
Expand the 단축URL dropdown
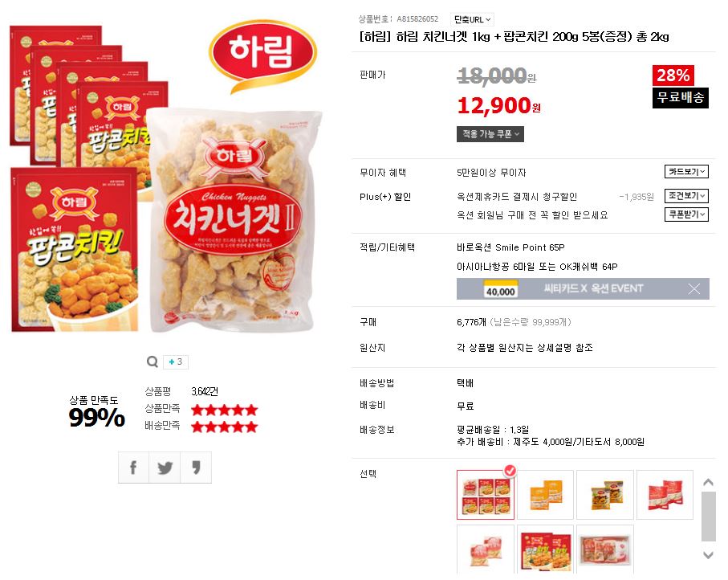472,19
